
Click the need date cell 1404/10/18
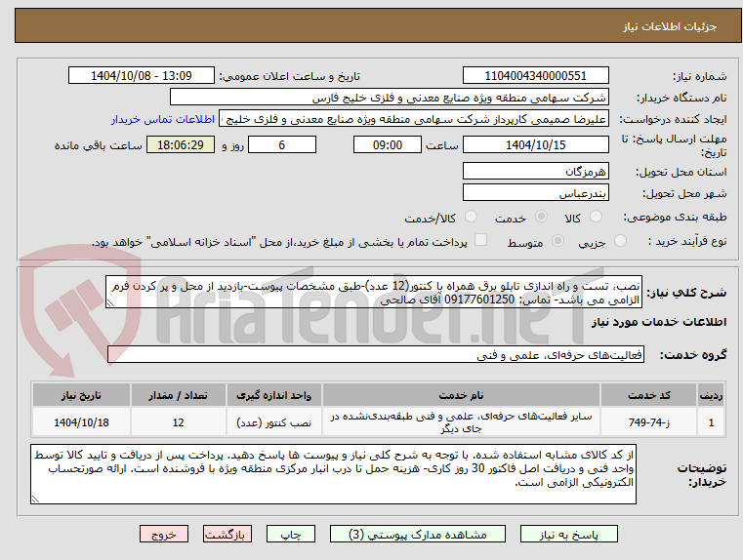pos(81,421)
